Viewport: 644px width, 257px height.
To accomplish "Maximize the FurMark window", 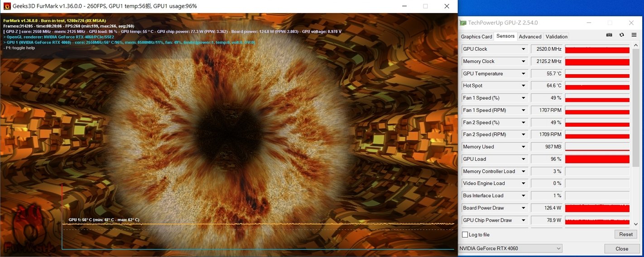I will pos(425,6).
